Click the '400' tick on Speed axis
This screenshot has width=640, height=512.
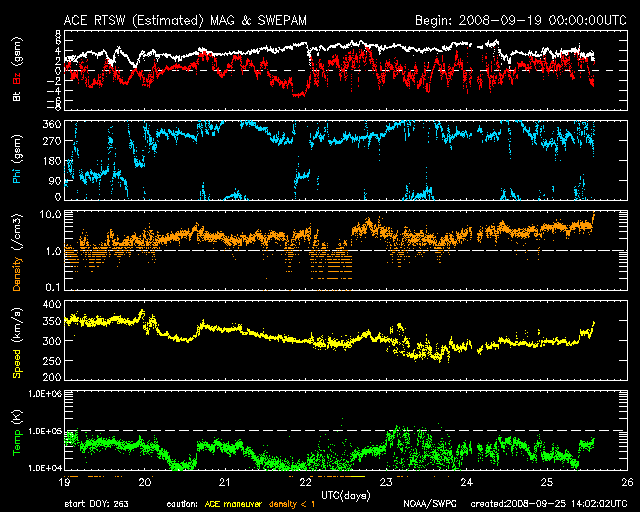[x=52, y=305]
